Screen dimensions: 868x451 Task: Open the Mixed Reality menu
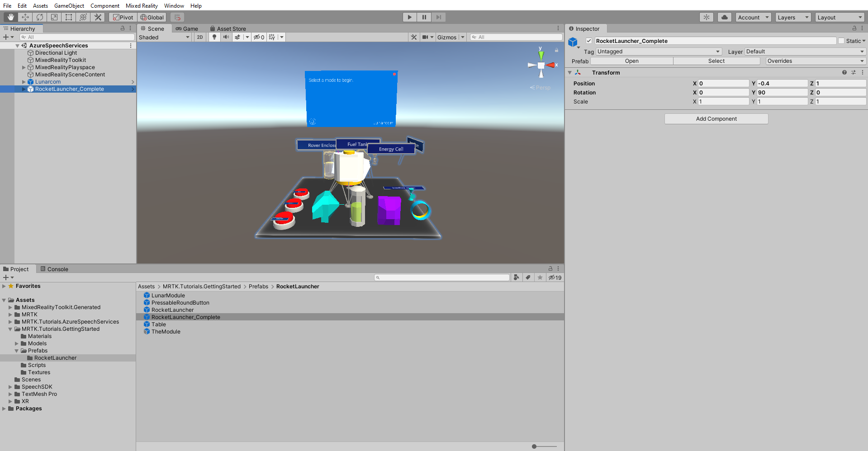tap(142, 5)
